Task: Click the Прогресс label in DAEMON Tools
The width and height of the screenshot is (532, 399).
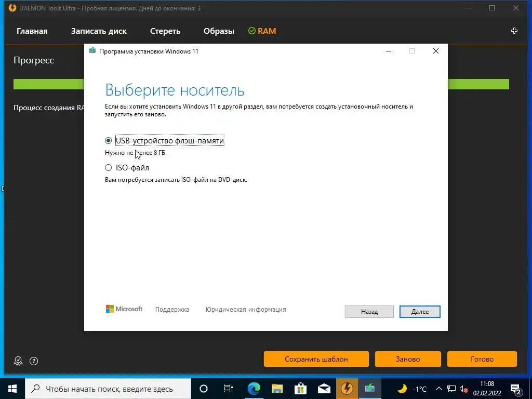Action: [34, 60]
